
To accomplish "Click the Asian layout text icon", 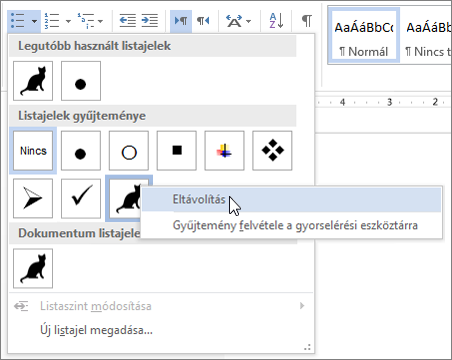I will pos(234,21).
